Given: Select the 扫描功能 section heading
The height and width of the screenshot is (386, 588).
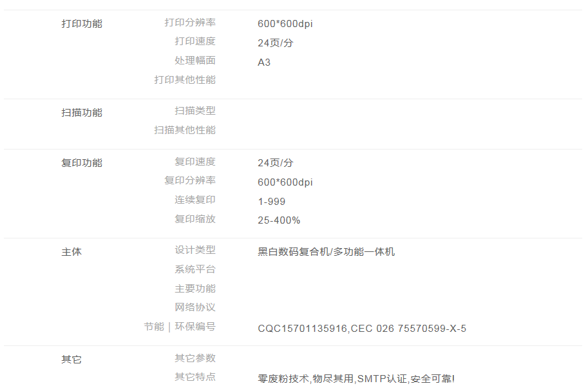Looking at the screenshot, I should [82, 113].
